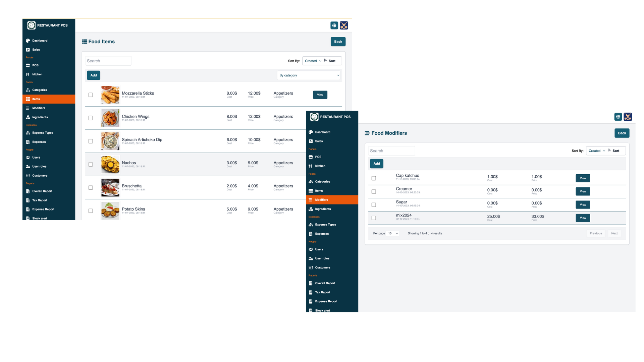Open Expense Types under Expenses
The image size is (644, 362).
pyautogui.click(x=42, y=133)
